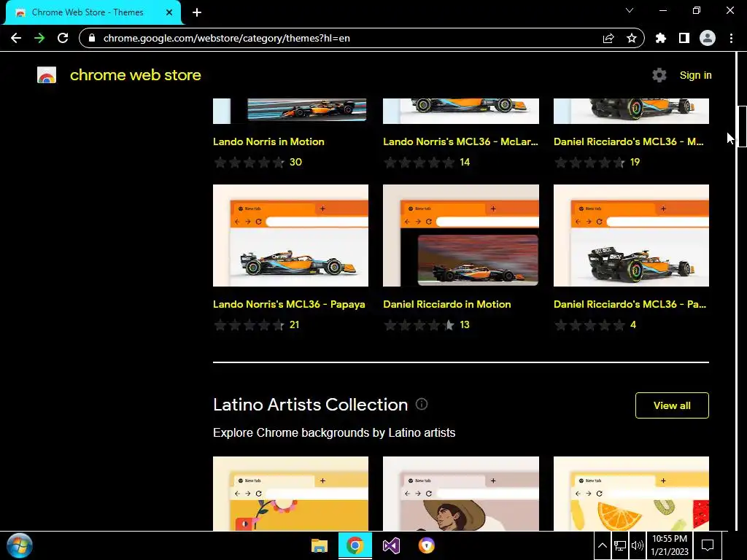
Task: Click the Latino Artists Collection heading
Action: coord(311,405)
